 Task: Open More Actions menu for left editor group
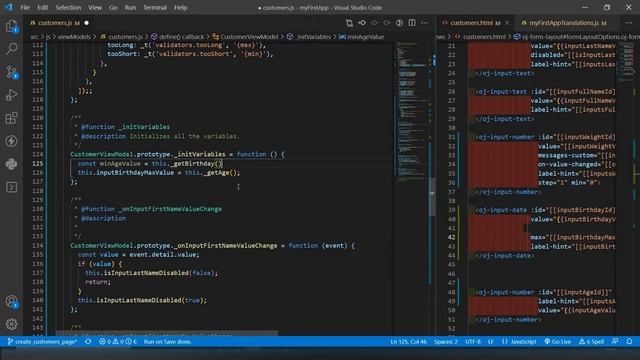click(x=424, y=23)
